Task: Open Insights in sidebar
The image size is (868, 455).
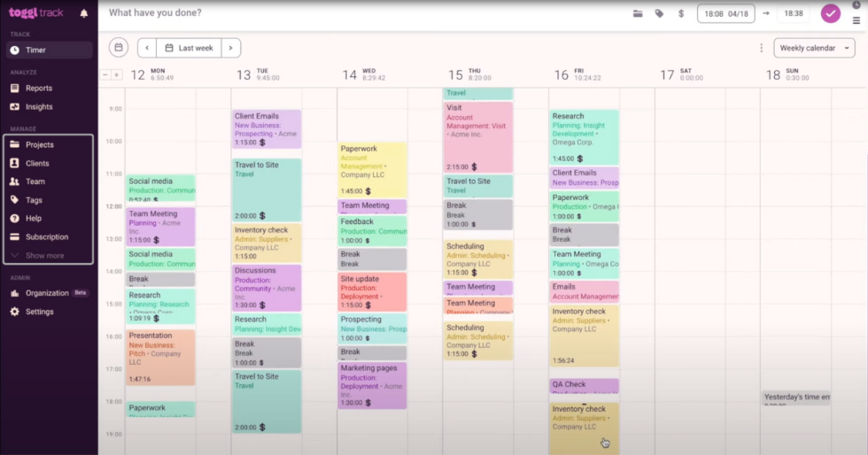Action: click(39, 107)
